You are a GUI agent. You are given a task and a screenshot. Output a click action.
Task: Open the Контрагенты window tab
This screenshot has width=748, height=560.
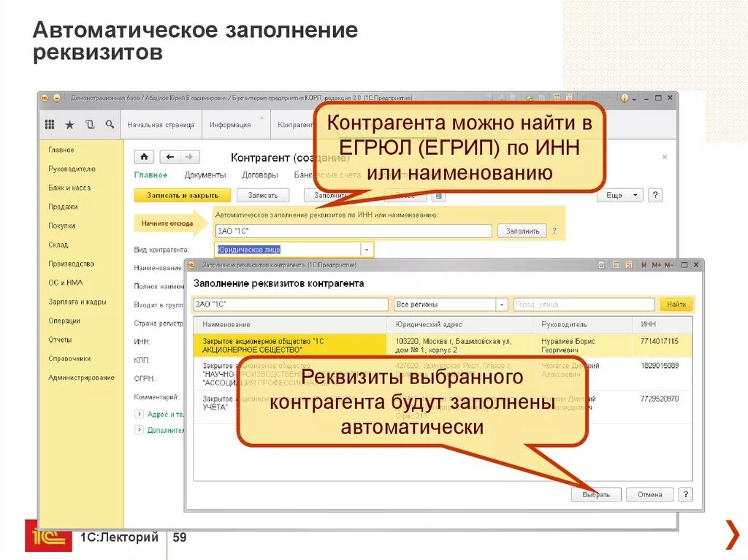294,125
